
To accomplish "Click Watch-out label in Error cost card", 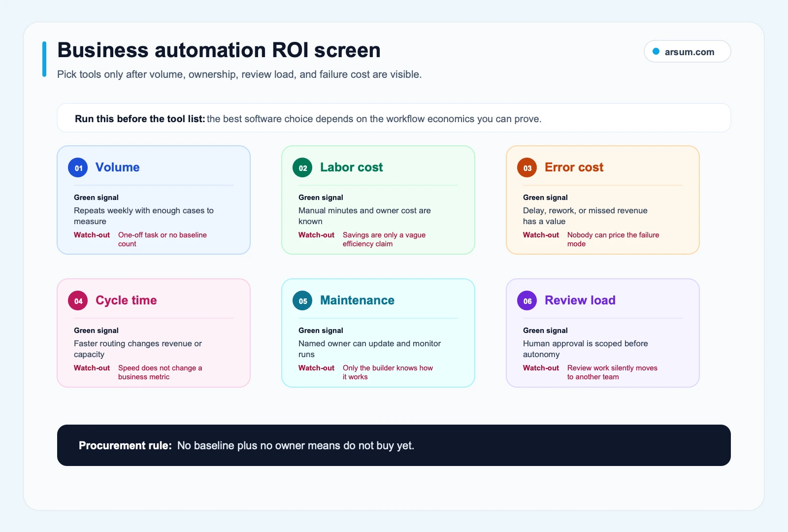I will pos(541,235).
